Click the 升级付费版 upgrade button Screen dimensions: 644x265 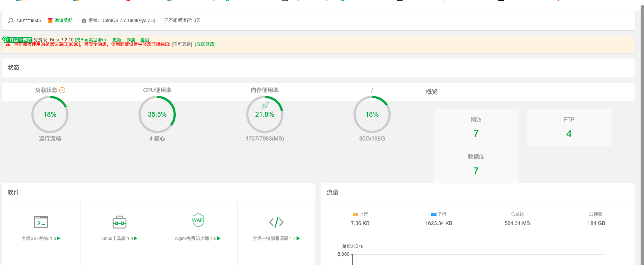20,40
